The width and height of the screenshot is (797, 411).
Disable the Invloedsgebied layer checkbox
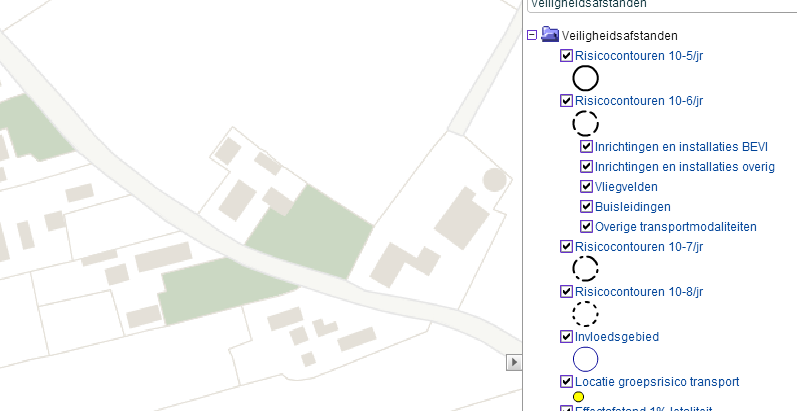[566, 336]
